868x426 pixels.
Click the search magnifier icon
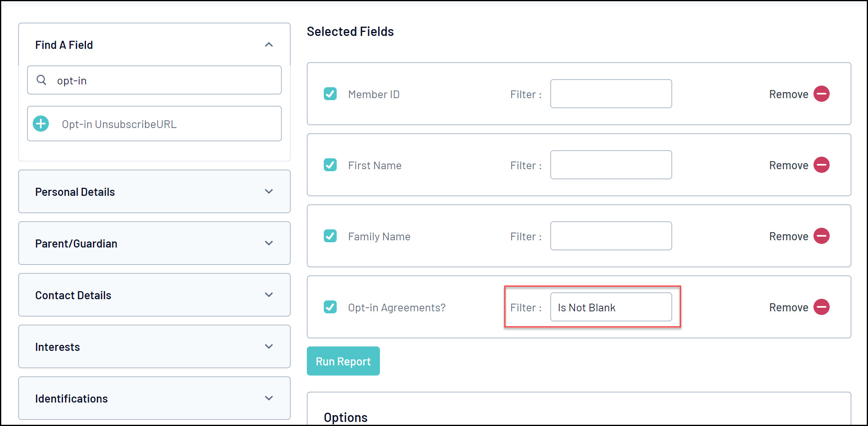[41, 80]
